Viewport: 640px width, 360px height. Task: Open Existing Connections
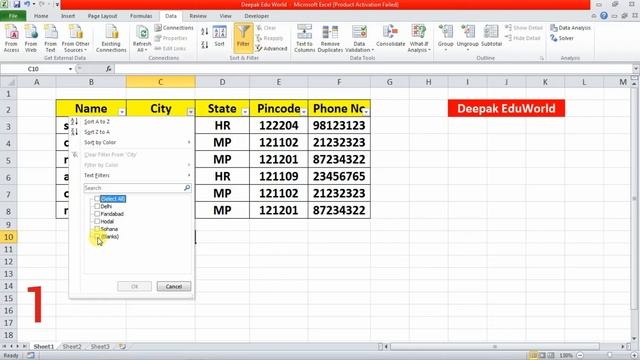[111, 38]
